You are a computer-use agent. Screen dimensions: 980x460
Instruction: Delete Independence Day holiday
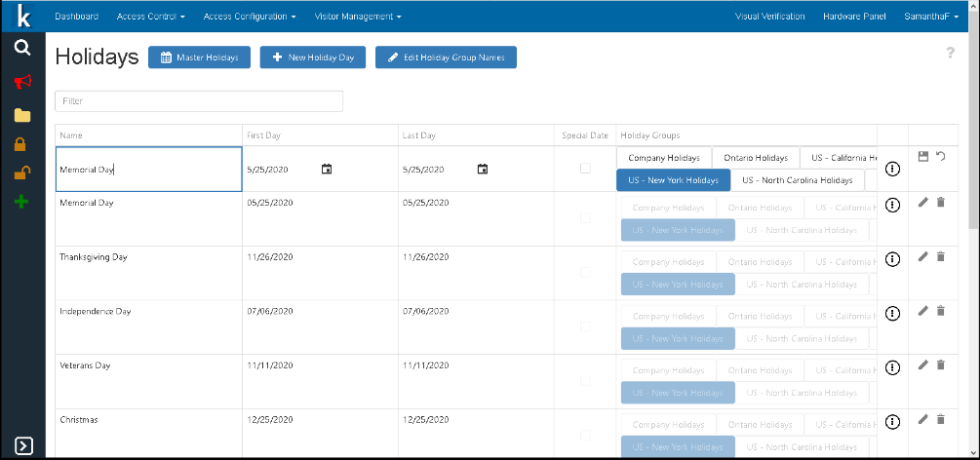coord(941,311)
